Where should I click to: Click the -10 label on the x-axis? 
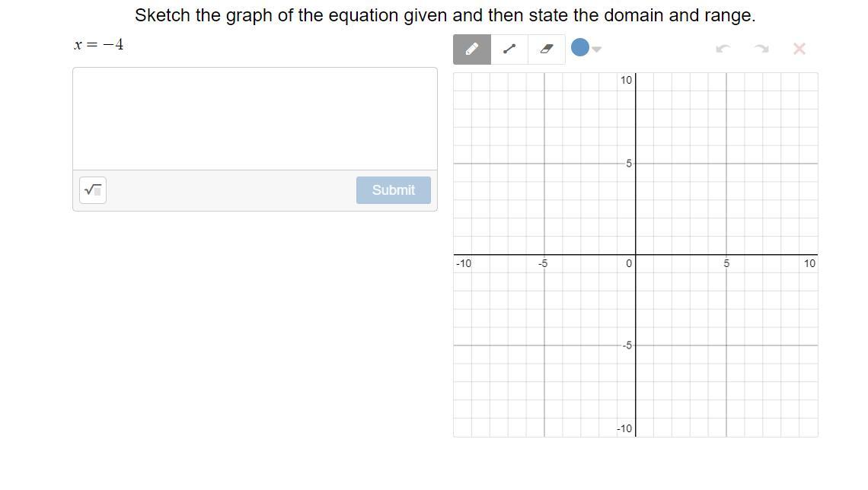(464, 264)
